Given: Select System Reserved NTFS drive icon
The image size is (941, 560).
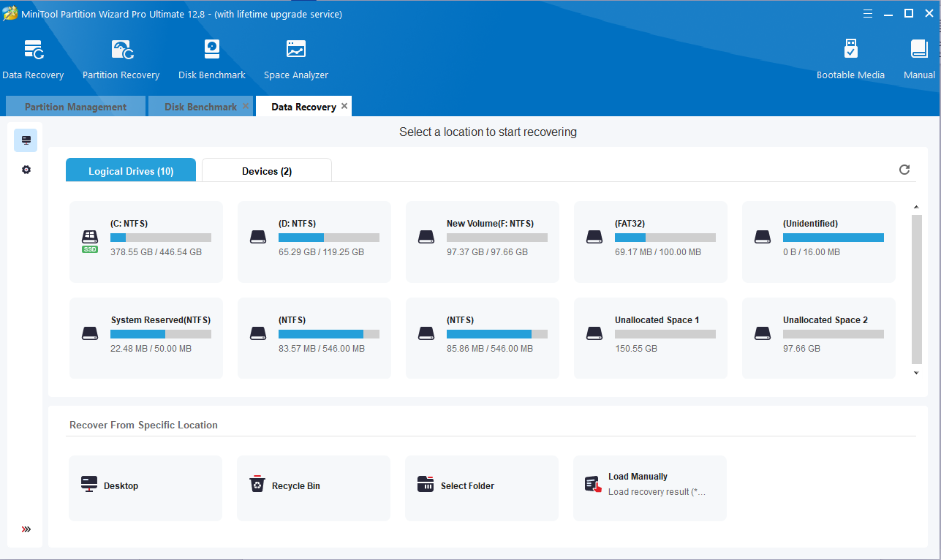Looking at the screenshot, I should [x=89, y=333].
